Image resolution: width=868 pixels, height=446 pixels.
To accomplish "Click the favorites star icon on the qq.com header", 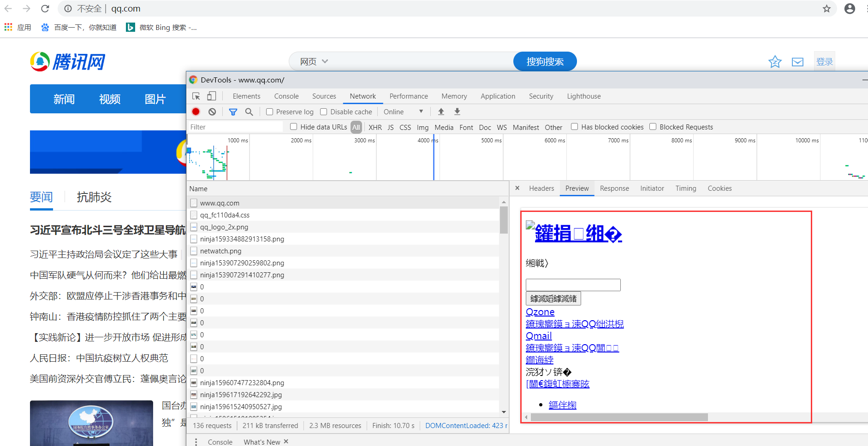I will click(x=775, y=62).
